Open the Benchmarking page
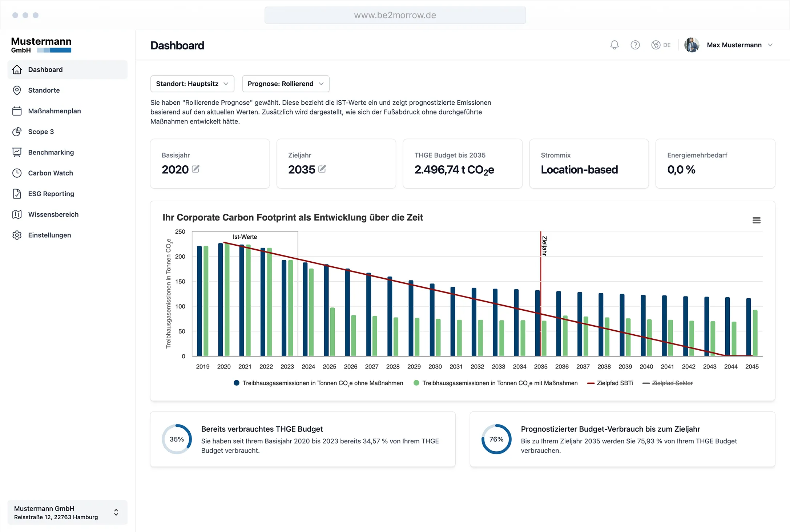Viewport: 790px width, 532px height. pyautogui.click(x=51, y=152)
